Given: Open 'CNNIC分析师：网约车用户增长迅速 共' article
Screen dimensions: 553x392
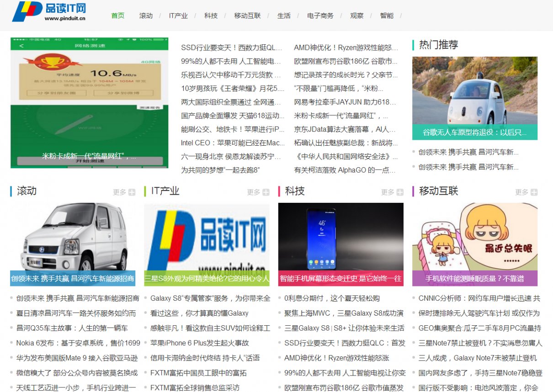Looking at the screenshot, I should (x=479, y=298).
